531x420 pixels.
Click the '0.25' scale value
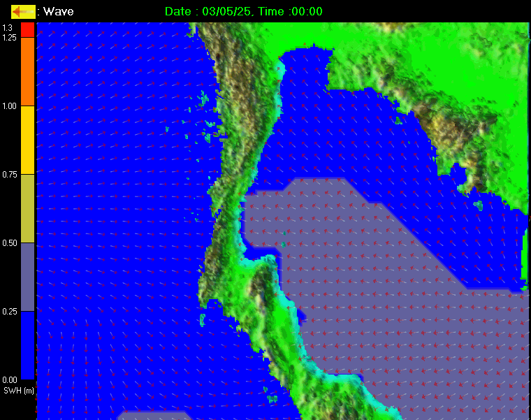tap(10, 311)
